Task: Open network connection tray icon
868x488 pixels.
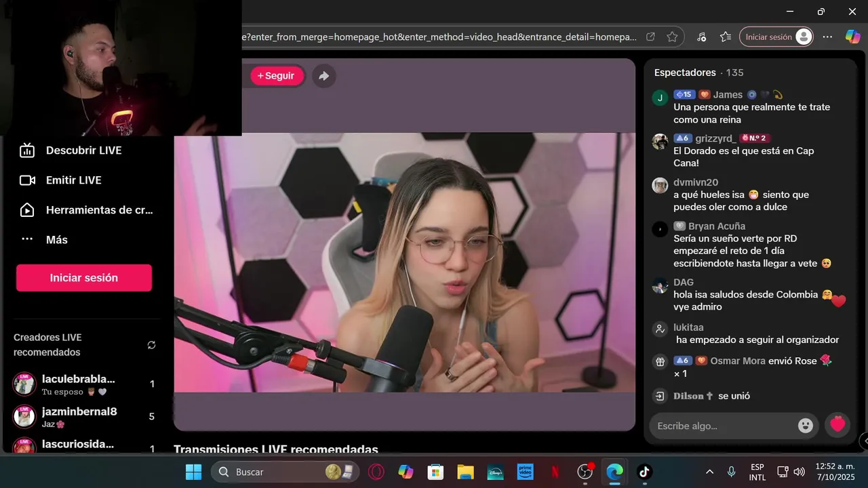Action: (x=783, y=472)
